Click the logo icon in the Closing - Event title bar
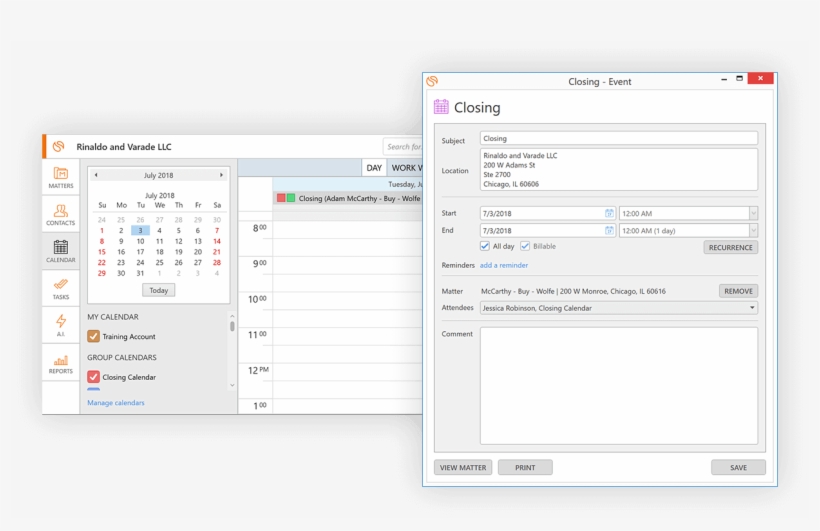The height and width of the screenshot is (531, 820). (x=432, y=81)
